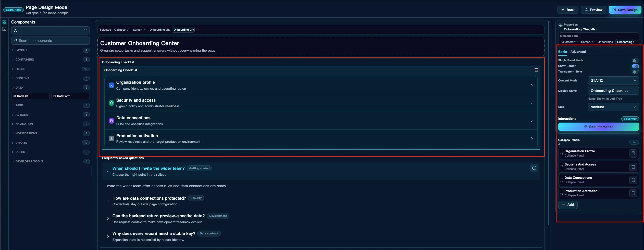644x250 pixels.
Task: Click the Edit interaction button
Action: pyautogui.click(x=598, y=127)
